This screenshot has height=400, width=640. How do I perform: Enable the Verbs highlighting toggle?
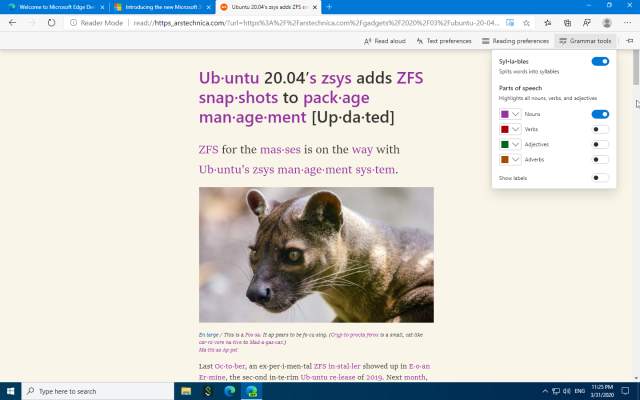click(600, 129)
